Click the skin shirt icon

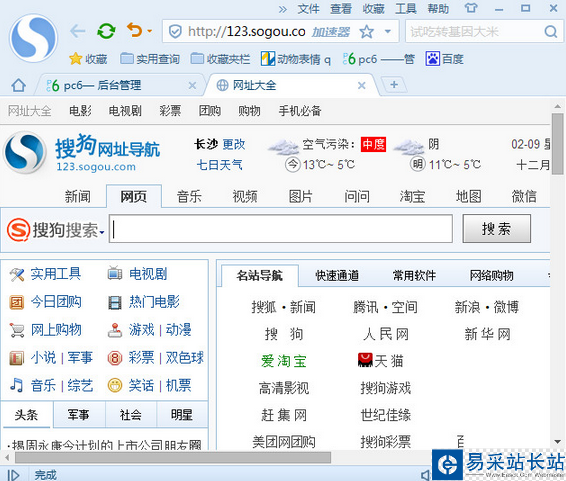click(x=471, y=8)
